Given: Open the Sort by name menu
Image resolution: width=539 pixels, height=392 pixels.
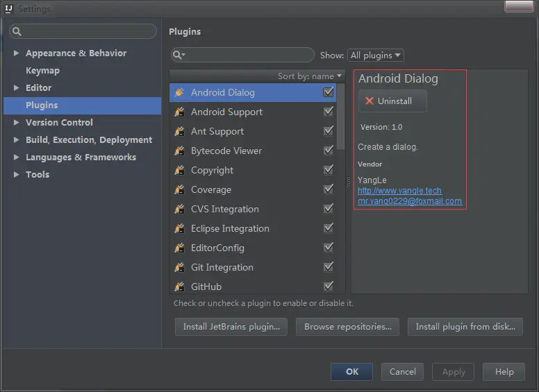Looking at the screenshot, I should tap(310, 76).
